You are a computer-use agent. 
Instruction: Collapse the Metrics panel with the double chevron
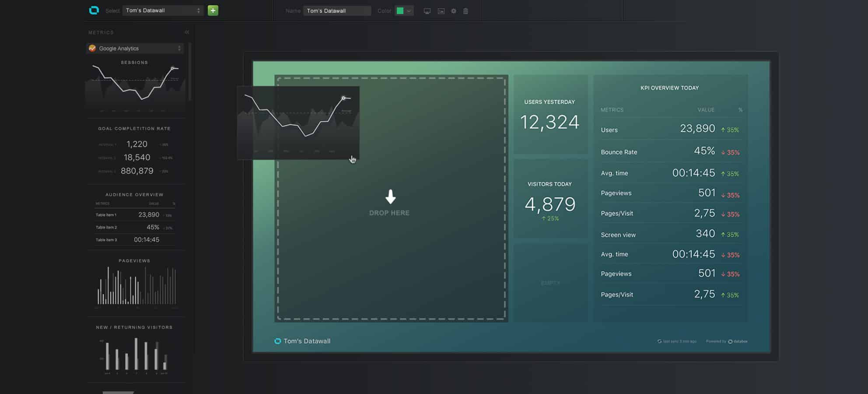coord(187,32)
